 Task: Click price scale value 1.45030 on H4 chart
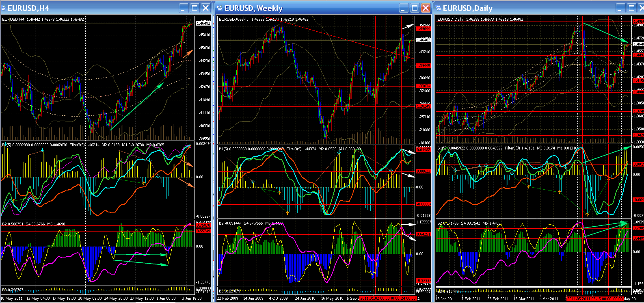click(203, 48)
